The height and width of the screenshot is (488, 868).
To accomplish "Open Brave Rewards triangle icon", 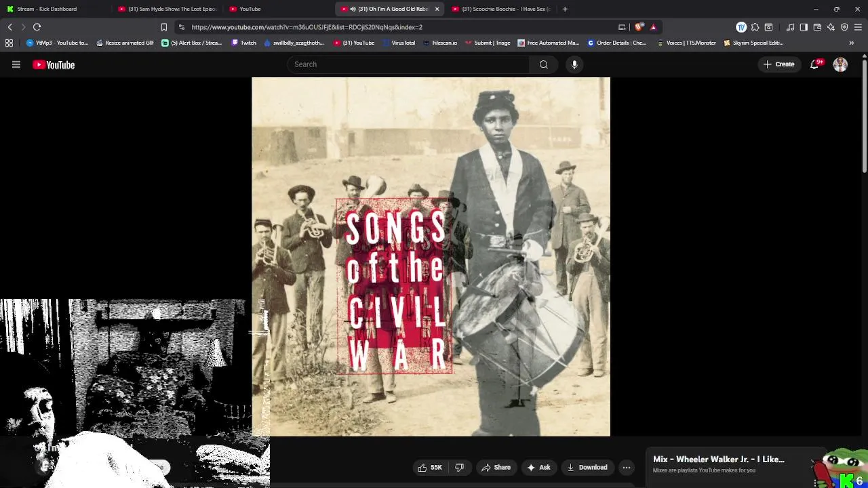I will 653,27.
